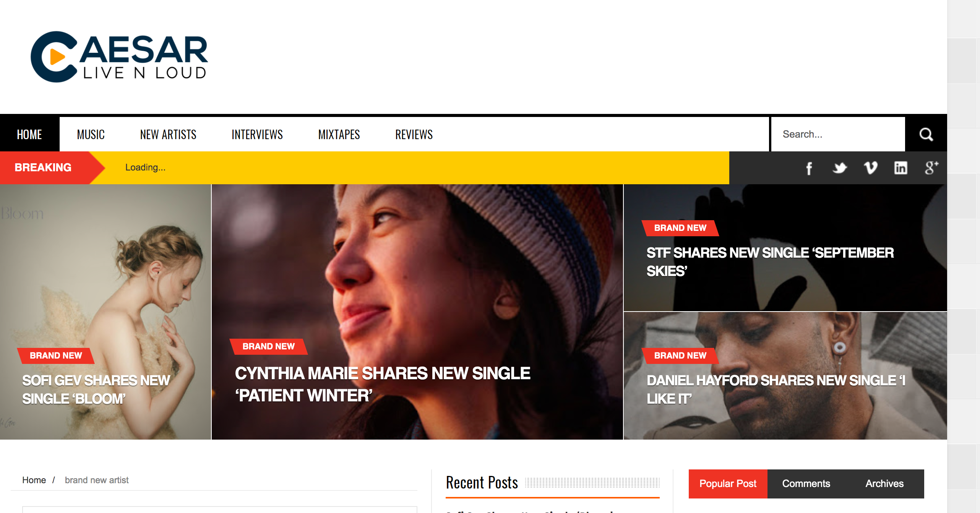
Task: Open the Interviews menu item
Action: (257, 134)
